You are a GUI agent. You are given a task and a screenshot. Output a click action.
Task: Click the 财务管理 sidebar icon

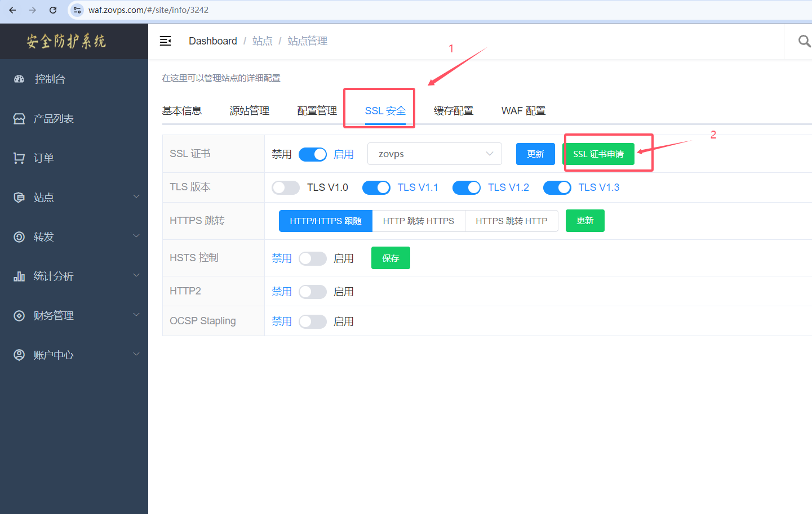coord(19,316)
